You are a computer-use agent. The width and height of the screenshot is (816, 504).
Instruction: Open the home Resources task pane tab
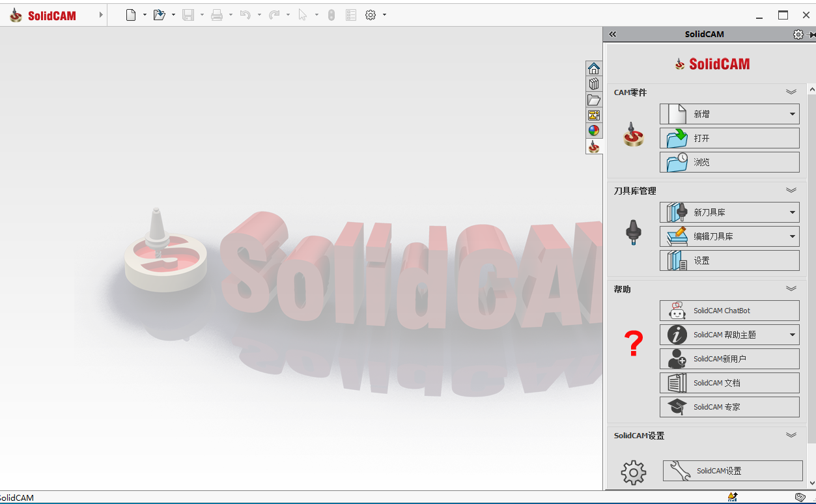(x=594, y=68)
